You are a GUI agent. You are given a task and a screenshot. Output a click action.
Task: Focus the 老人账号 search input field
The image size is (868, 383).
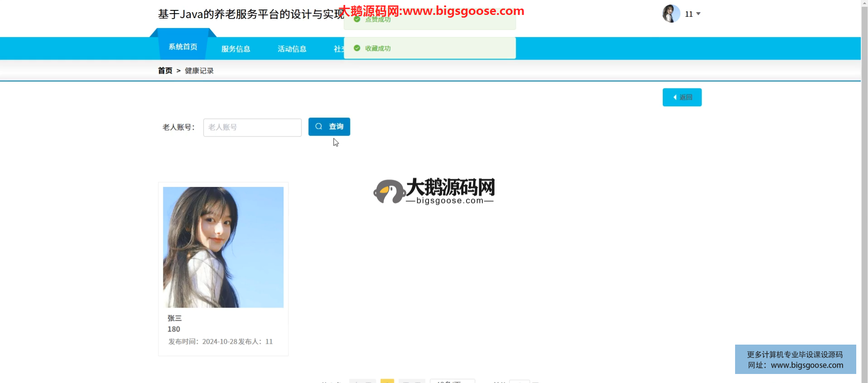[252, 127]
